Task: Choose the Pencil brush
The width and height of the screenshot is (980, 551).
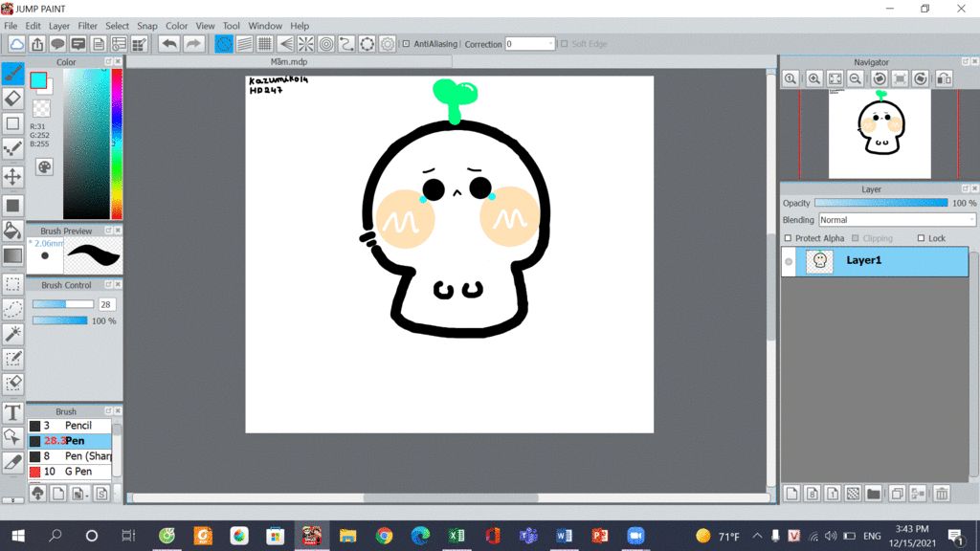Action: [69, 426]
